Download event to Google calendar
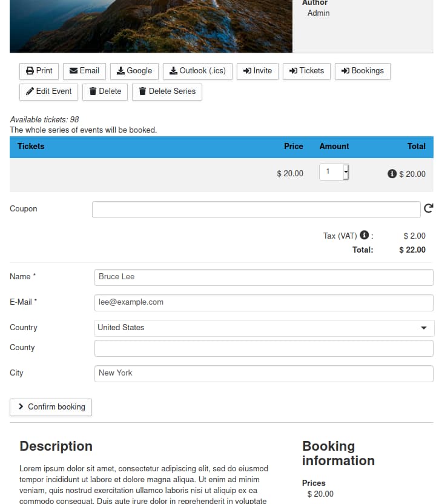Image resolution: width=439 pixels, height=504 pixels. [x=134, y=71]
